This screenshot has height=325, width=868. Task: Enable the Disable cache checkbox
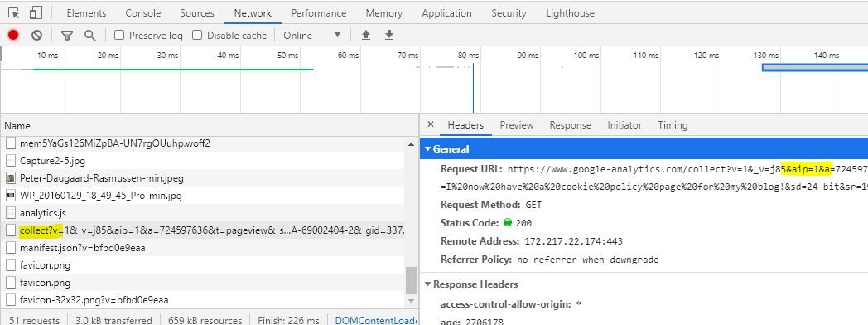(197, 36)
